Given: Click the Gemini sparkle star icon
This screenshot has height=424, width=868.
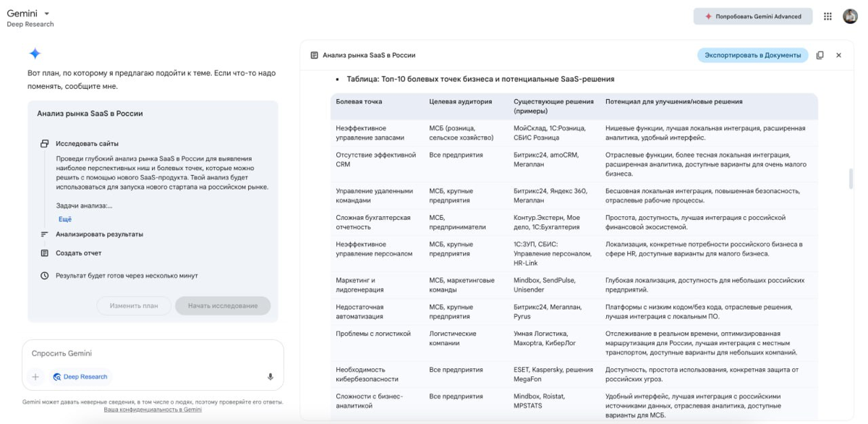Looking at the screenshot, I should click(x=35, y=54).
